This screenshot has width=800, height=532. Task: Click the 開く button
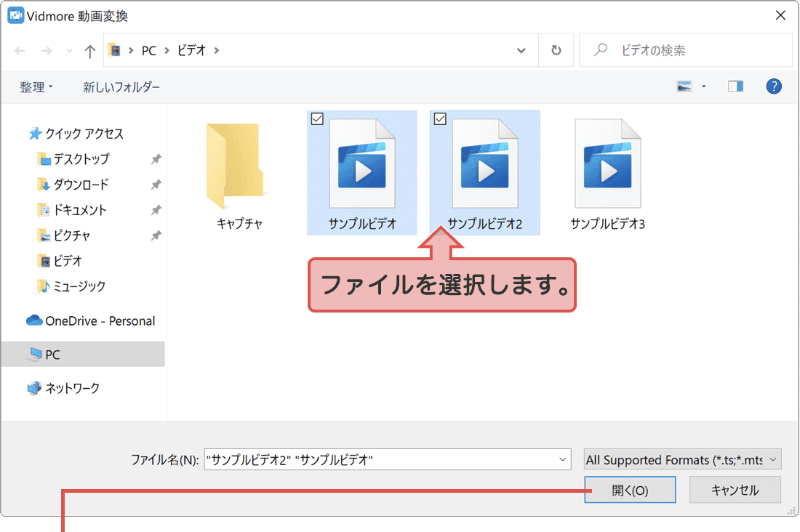point(630,489)
